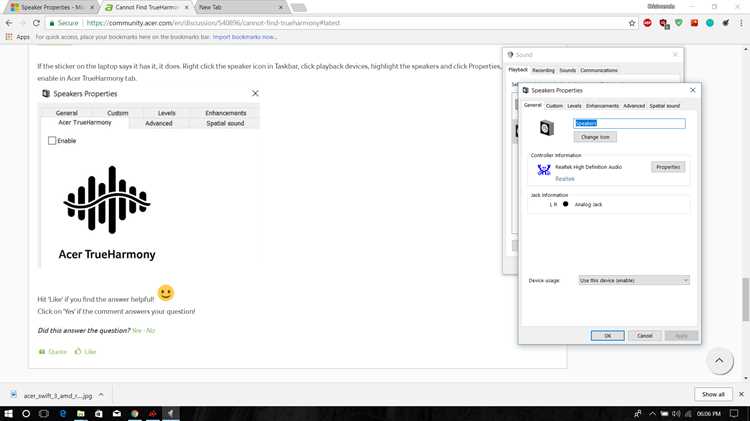Switch to the New Tab browser tab
750x421 pixels.
coord(240,7)
